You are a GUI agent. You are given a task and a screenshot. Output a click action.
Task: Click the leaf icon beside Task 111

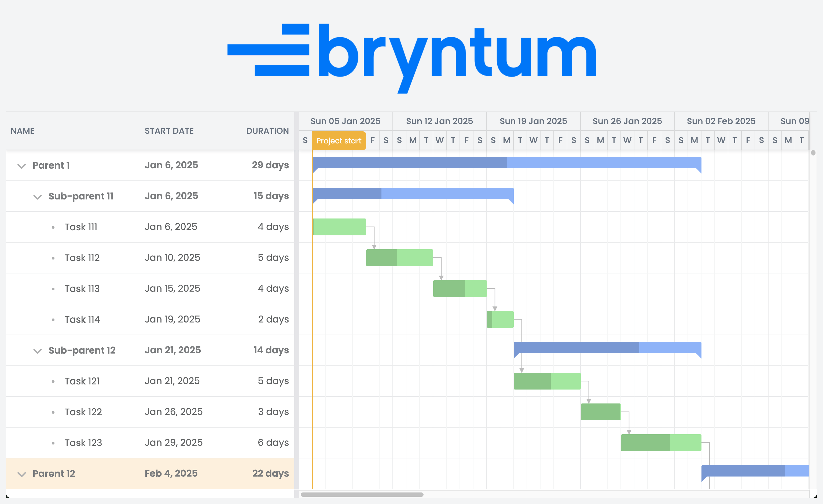coord(53,227)
